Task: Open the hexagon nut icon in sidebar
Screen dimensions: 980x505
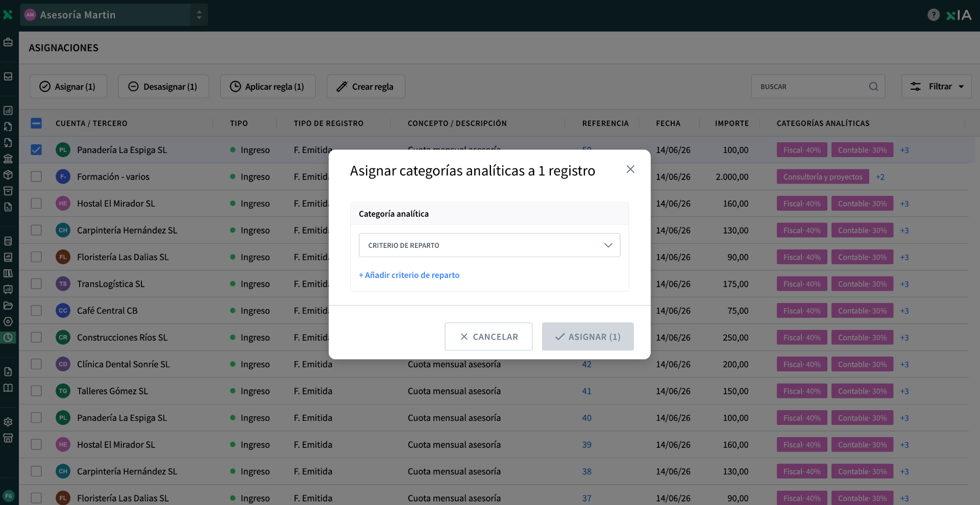Action: click(x=8, y=322)
